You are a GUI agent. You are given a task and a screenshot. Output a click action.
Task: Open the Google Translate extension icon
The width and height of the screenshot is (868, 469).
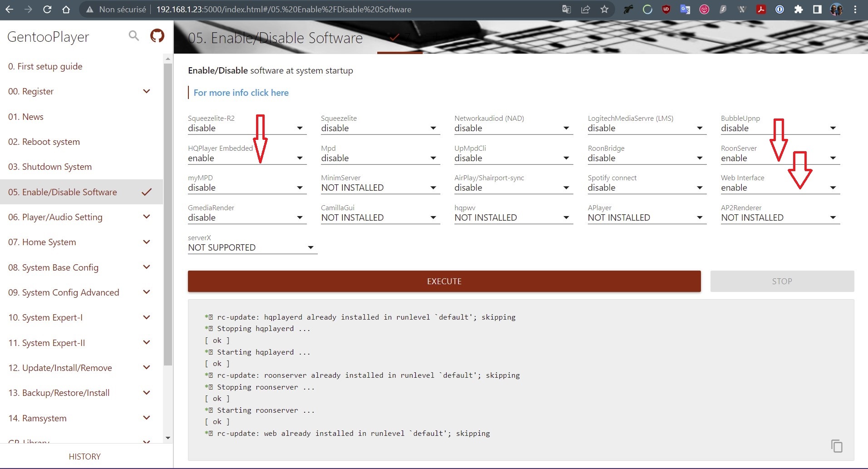(685, 9)
